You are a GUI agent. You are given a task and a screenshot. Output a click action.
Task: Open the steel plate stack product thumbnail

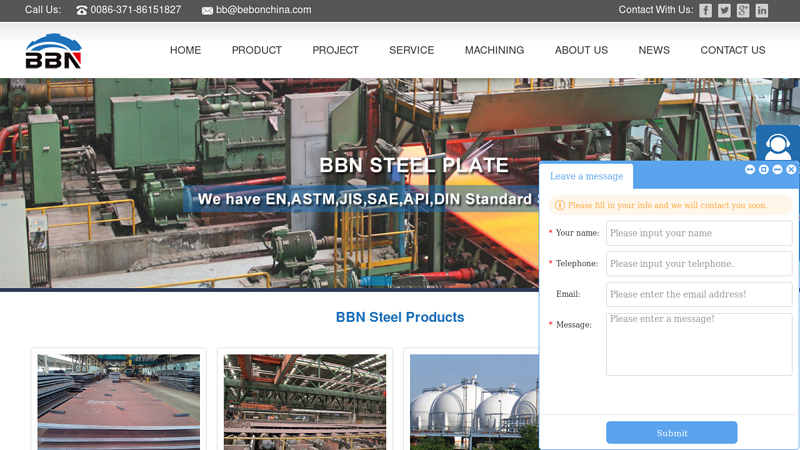(118, 402)
